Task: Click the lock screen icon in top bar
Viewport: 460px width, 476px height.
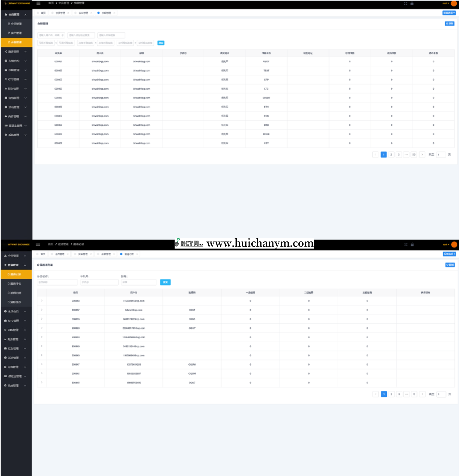Action: pyautogui.click(x=412, y=3)
